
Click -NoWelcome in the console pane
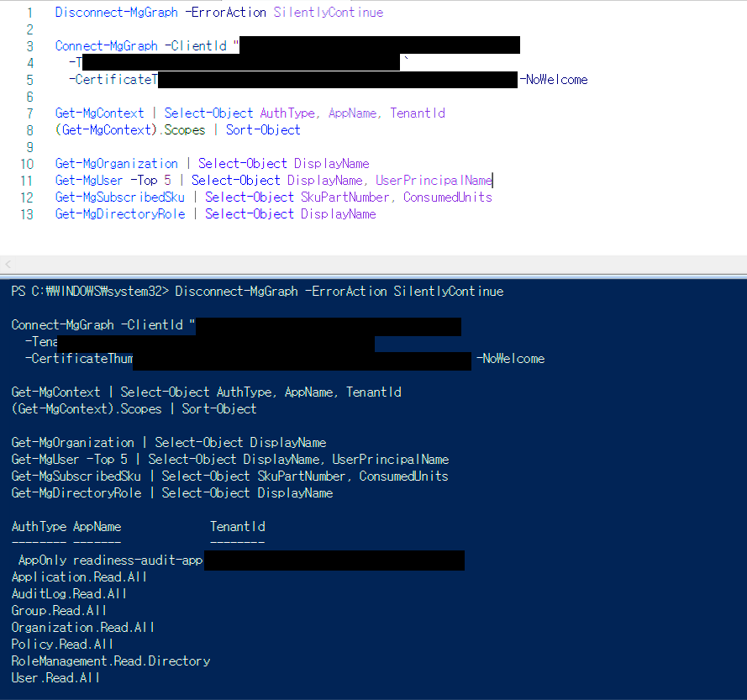coord(510,358)
